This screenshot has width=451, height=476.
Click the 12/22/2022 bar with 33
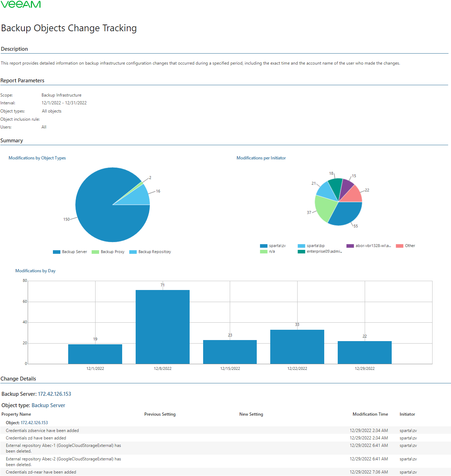297,347
